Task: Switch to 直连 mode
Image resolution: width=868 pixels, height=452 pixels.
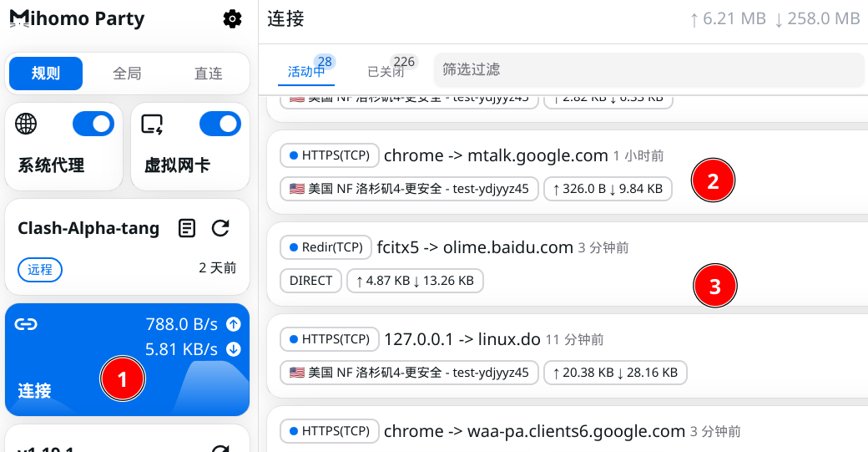Action: tap(208, 74)
